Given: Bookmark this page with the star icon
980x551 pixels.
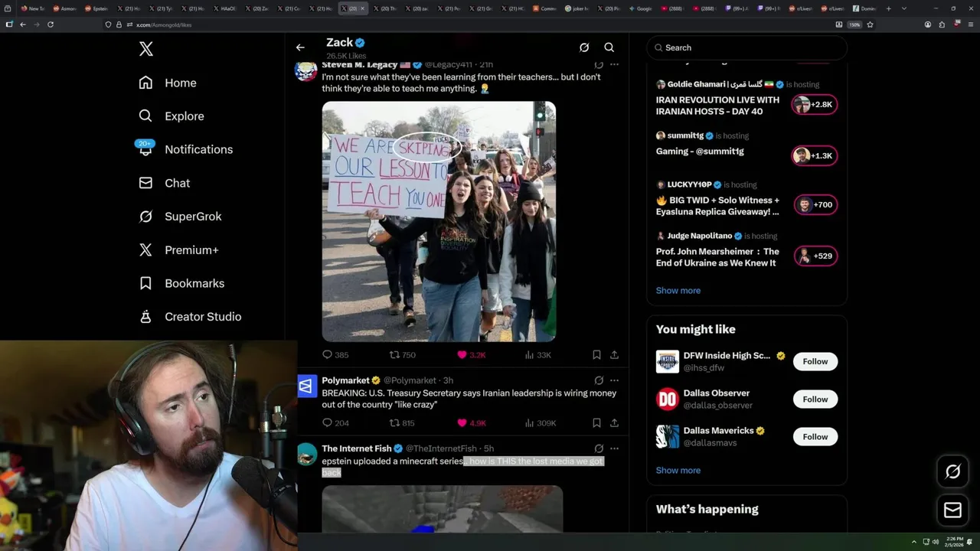Looking at the screenshot, I should pyautogui.click(x=870, y=24).
